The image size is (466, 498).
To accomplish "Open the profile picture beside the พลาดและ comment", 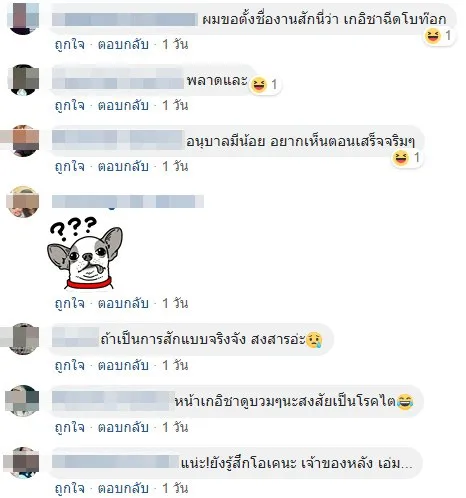I will [23, 80].
